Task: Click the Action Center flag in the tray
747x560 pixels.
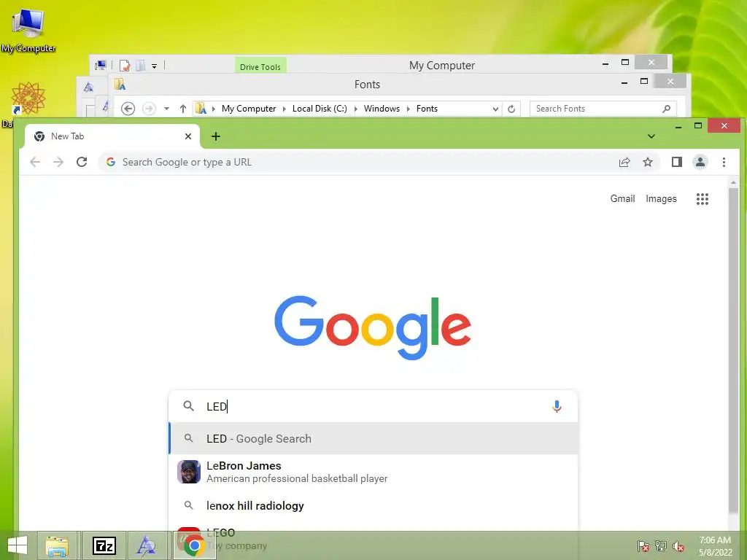Action: (x=643, y=545)
